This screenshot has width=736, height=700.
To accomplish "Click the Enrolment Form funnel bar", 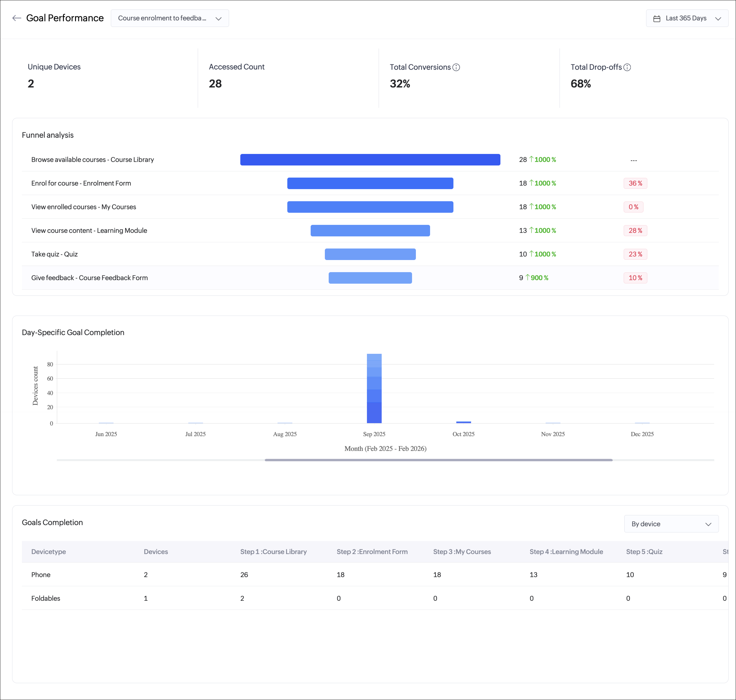I will point(370,183).
